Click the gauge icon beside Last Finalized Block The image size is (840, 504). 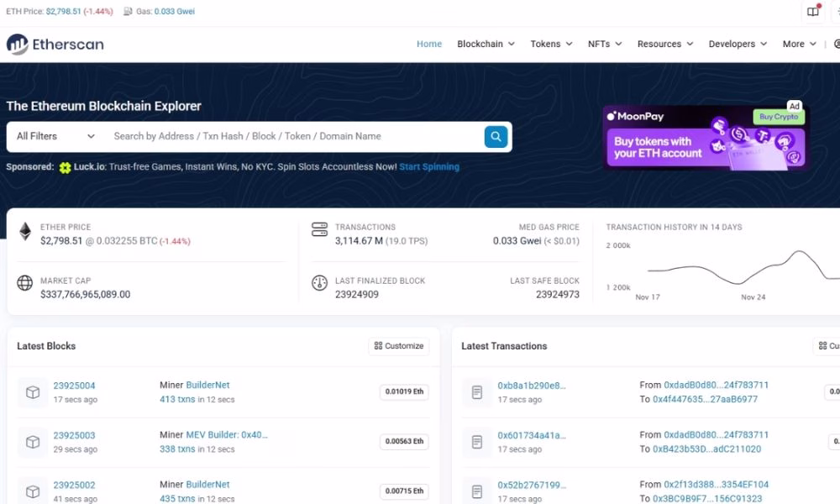(x=319, y=283)
